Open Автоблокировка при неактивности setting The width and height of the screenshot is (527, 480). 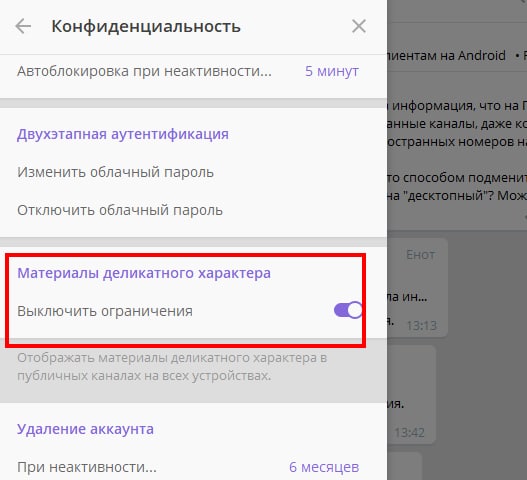(193, 71)
